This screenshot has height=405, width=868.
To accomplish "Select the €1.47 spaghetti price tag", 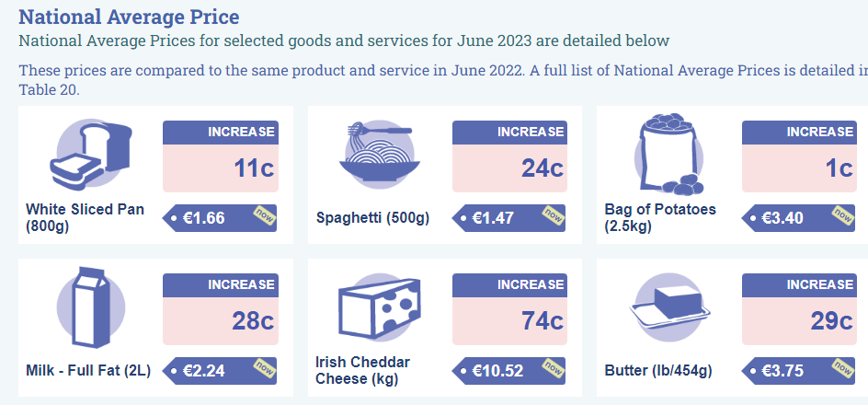I will (508, 218).
